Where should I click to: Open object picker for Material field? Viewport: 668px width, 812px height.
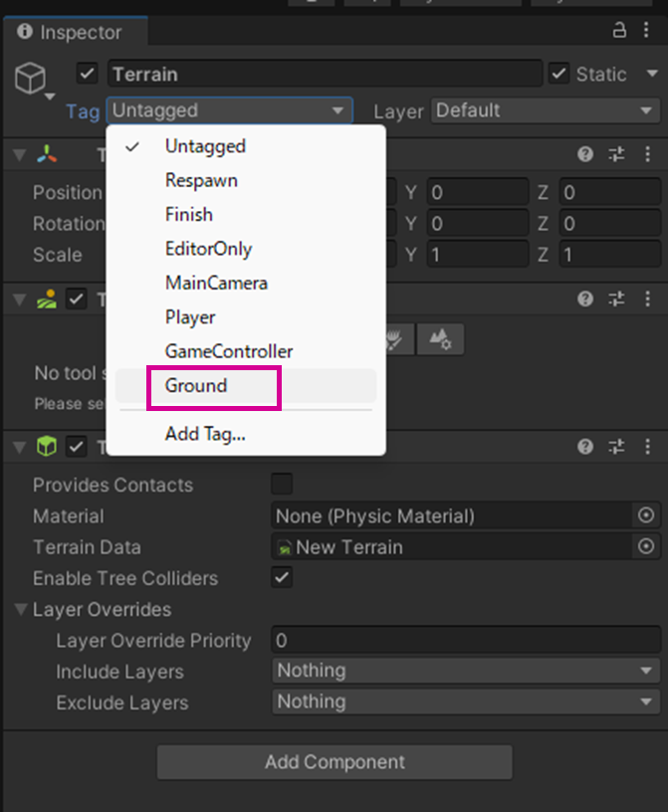coord(647,515)
